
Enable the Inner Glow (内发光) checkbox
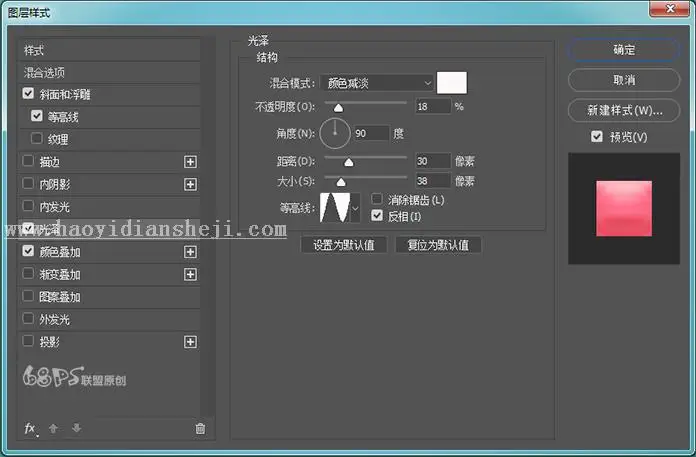[x=28, y=205]
